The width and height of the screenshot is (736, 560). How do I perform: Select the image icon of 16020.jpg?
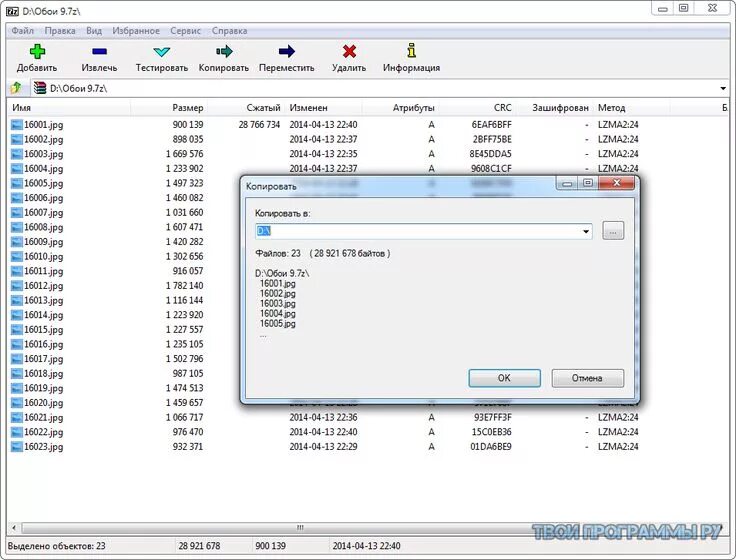17,403
